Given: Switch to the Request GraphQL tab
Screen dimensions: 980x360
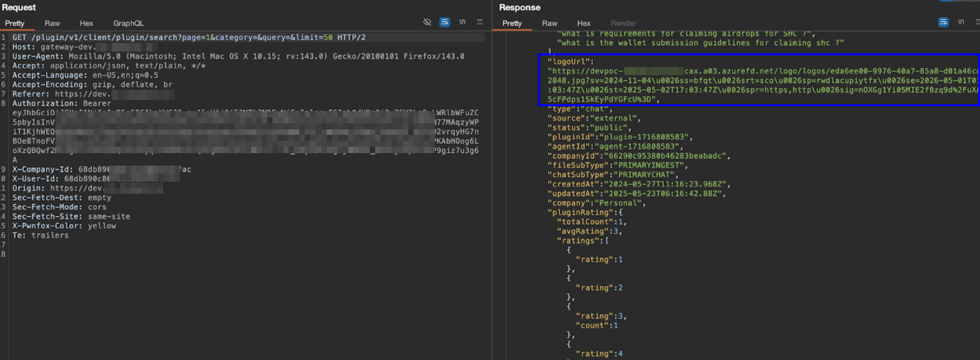Looking at the screenshot, I should [x=129, y=23].
